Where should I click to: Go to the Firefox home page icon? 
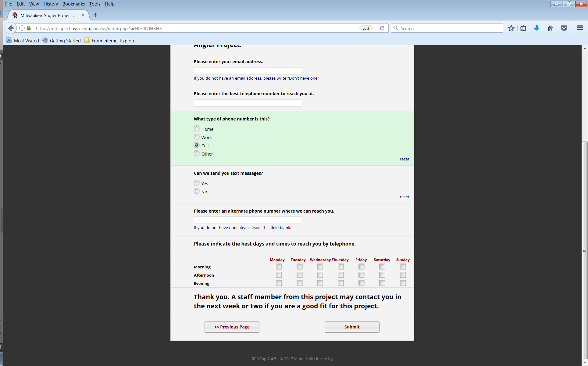click(x=550, y=28)
